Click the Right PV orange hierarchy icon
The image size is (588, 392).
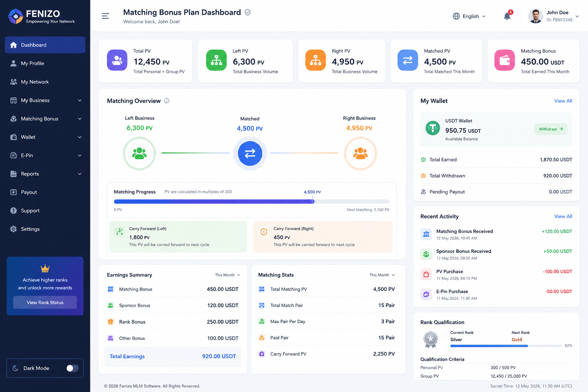point(315,60)
